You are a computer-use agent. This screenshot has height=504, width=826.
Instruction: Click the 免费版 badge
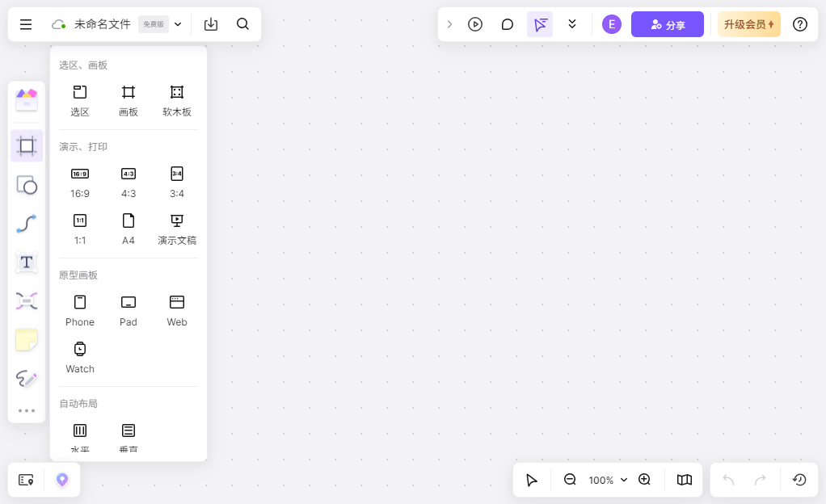click(154, 24)
